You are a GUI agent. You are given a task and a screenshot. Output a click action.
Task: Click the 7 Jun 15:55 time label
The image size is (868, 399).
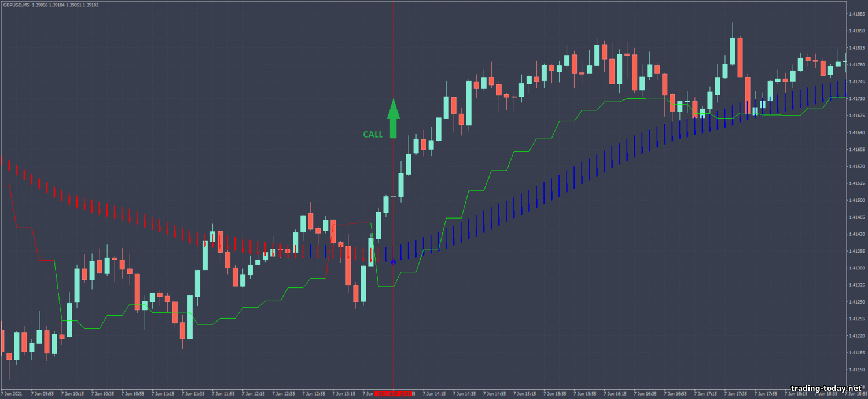pyautogui.click(x=584, y=394)
